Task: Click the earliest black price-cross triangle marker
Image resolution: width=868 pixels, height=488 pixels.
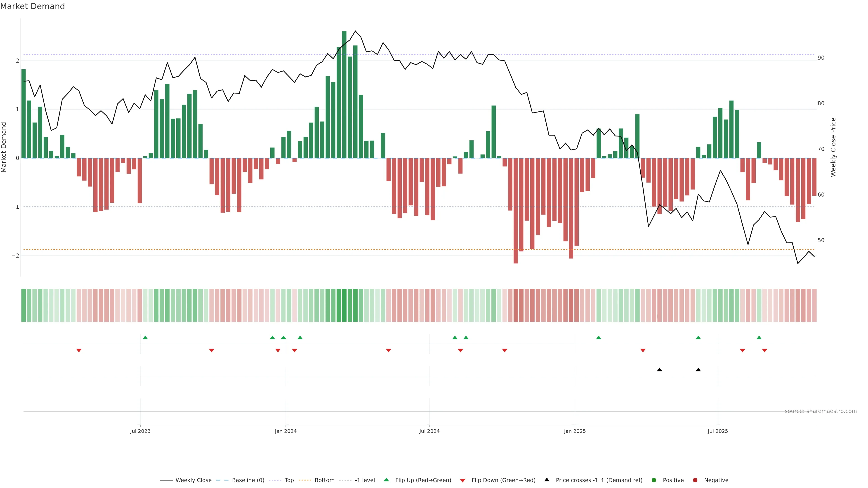Action: click(x=659, y=370)
